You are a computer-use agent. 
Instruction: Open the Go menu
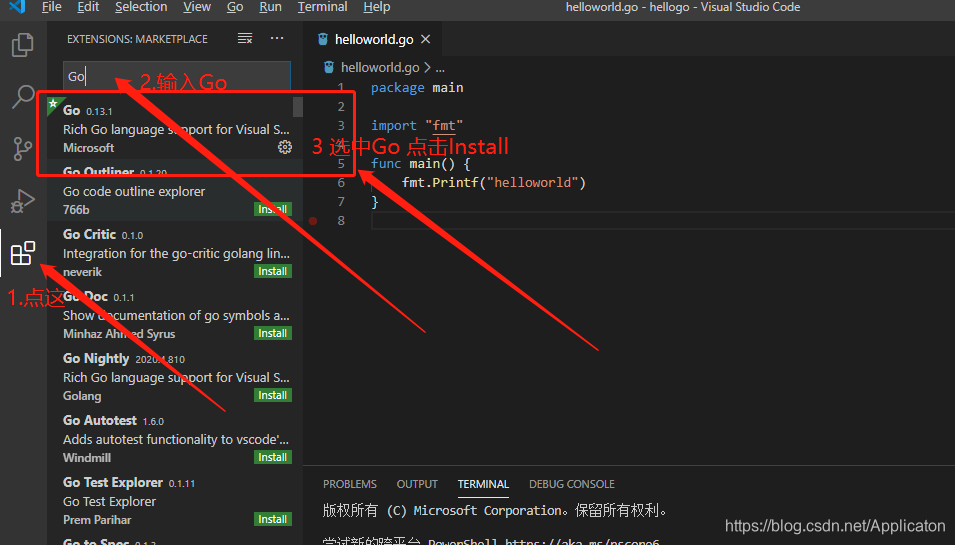pyautogui.click(x=235, y=7)
